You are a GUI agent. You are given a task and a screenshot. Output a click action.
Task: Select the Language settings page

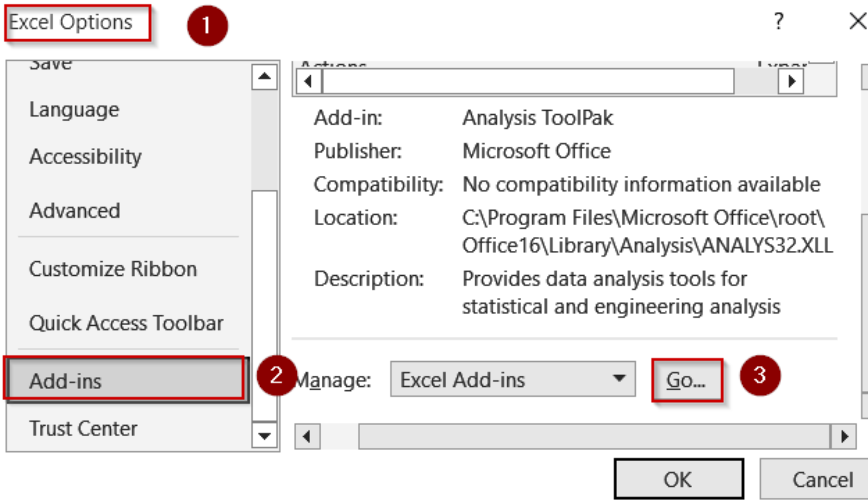74,109
